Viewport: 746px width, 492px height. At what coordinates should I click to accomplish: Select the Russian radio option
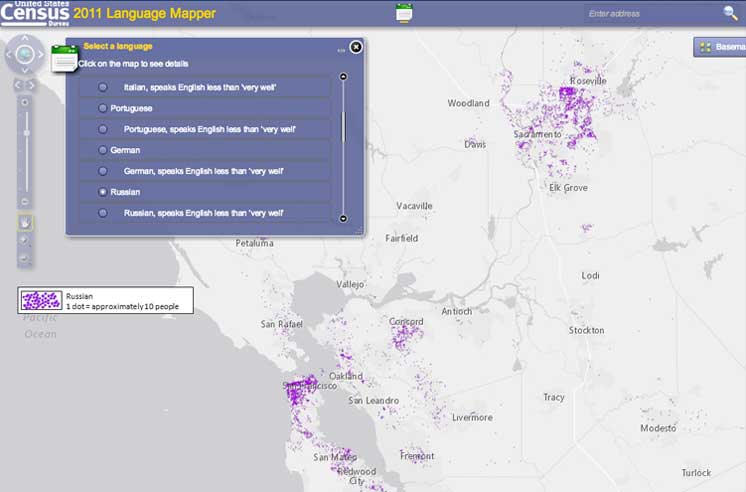click(x=102, y=192)
